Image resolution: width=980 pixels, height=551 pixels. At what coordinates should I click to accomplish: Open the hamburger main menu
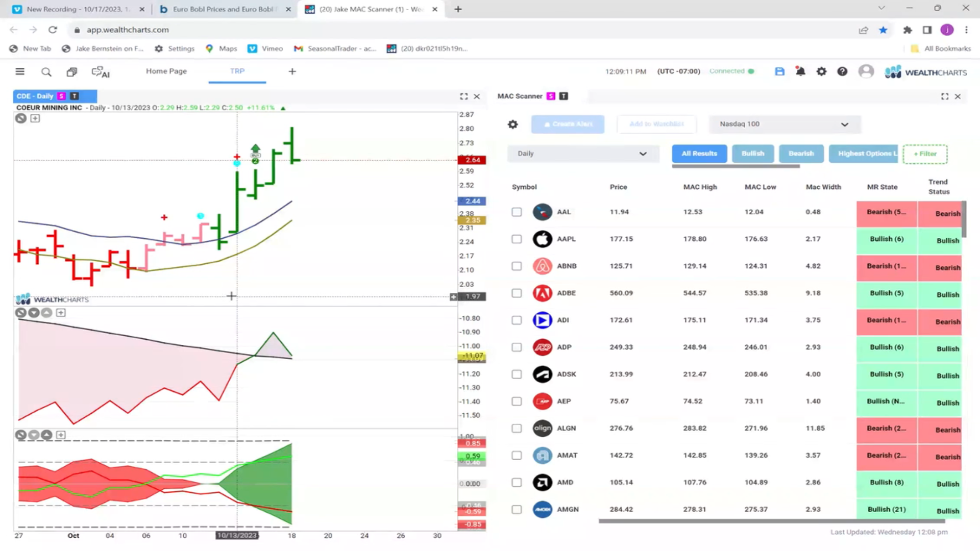[20, 71]
